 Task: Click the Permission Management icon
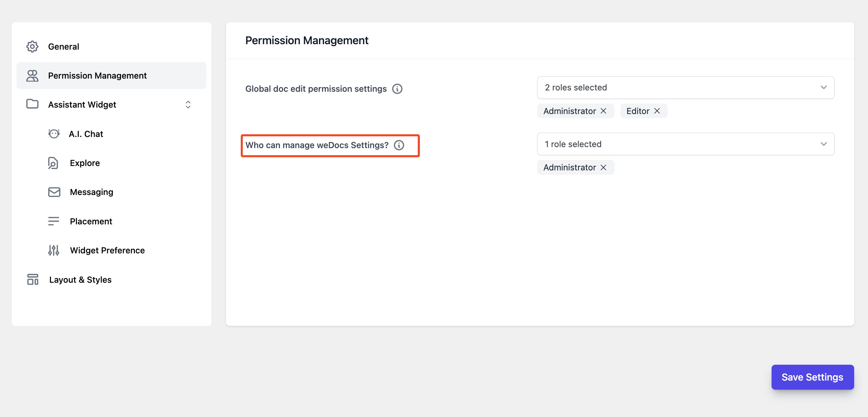(x=32, y=75)
